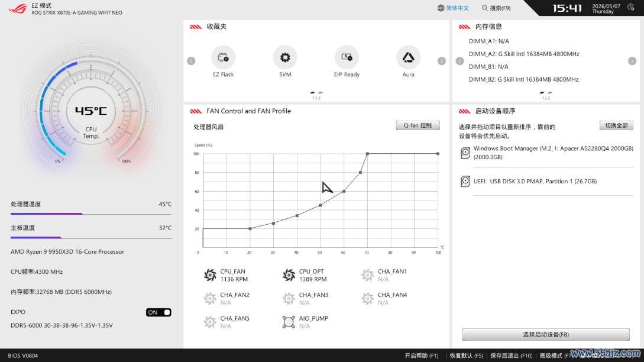
Task: Click the CPU_OPT 1389 RPM reading
Action: [313, 279]
